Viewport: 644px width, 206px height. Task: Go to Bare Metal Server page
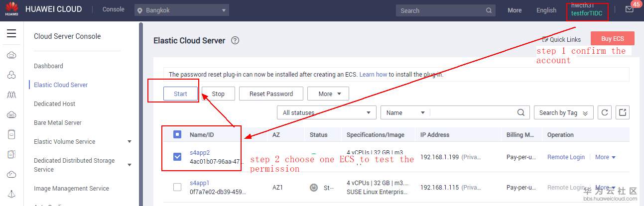tap(57, 123)
